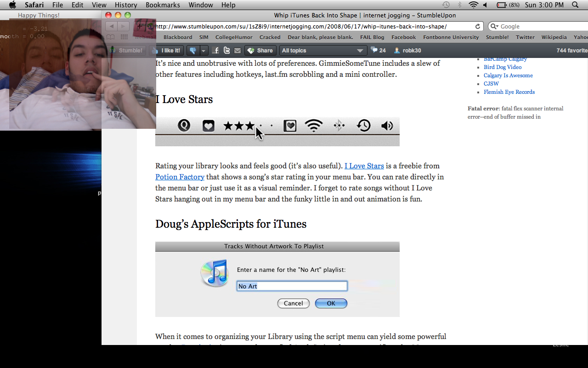Open the History menu
The image size is (588, 368).
pos(126,5)
